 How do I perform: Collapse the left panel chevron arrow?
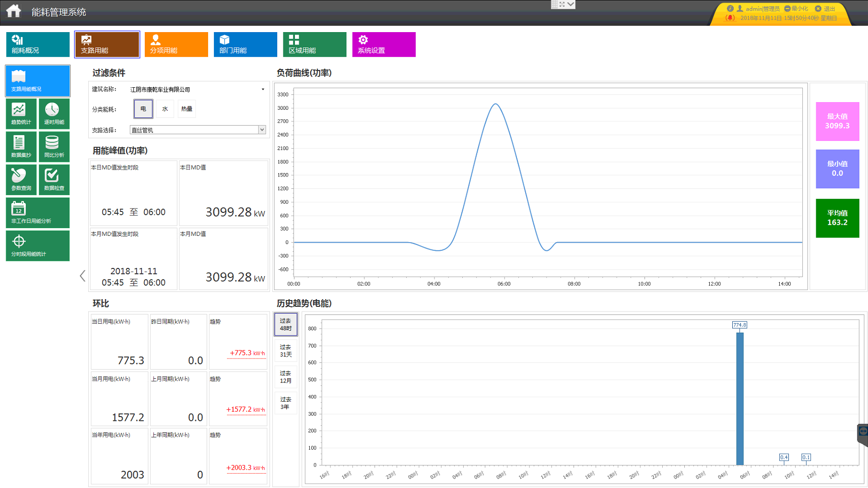82,276
